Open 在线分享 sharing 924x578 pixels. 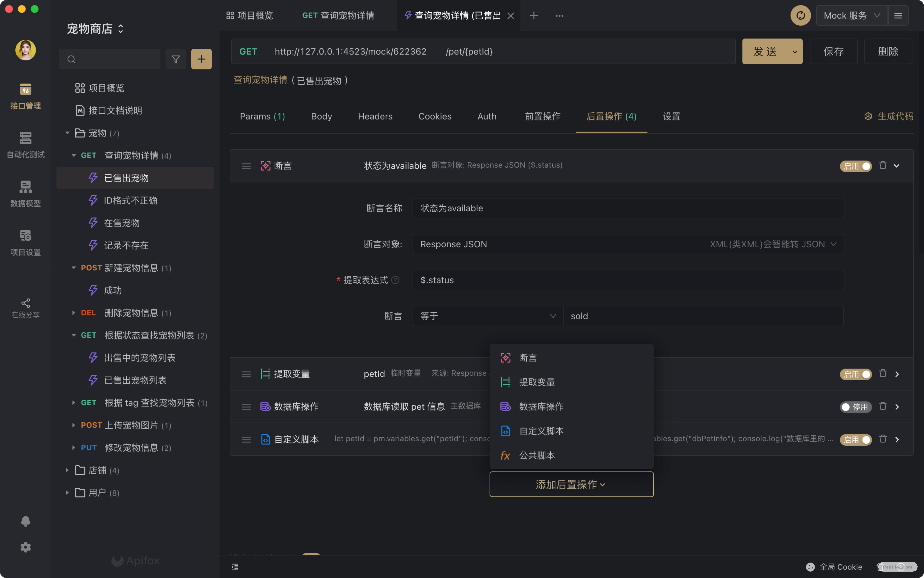click(26, 308)
